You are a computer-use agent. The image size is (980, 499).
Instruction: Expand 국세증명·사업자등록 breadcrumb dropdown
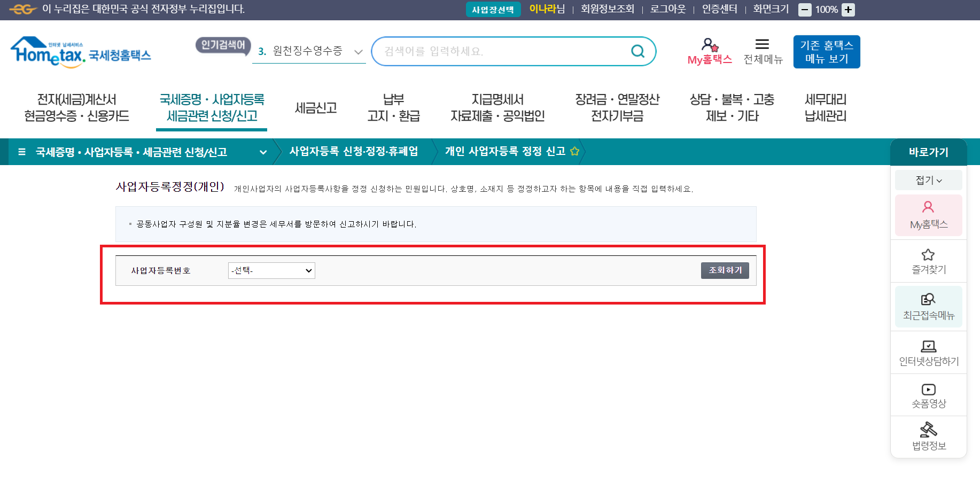263,152
